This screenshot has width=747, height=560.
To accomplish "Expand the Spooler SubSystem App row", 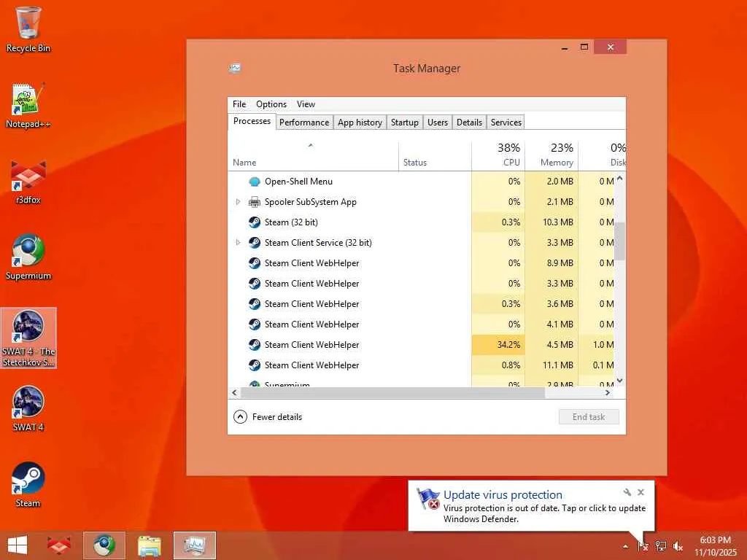I will 238,202.
